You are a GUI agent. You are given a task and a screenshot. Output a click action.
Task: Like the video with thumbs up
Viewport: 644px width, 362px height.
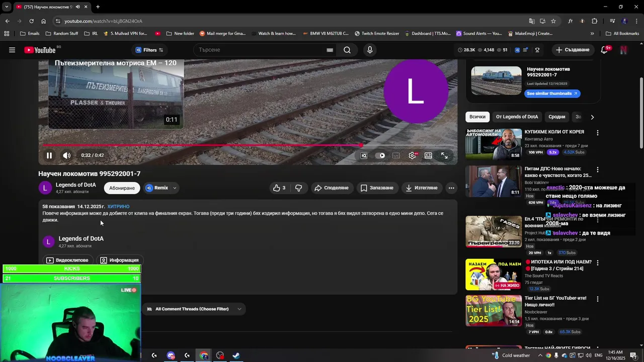tap(279, 188)
